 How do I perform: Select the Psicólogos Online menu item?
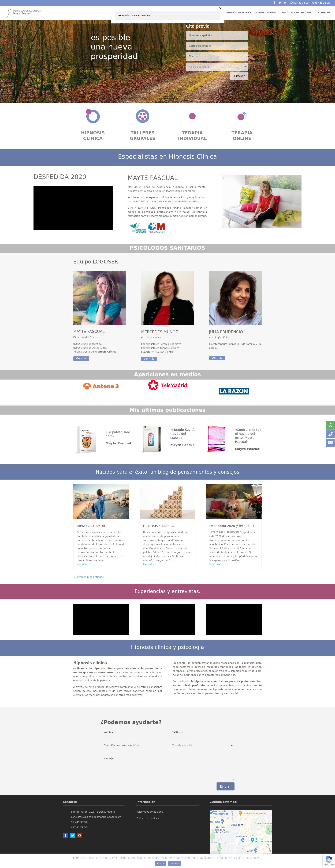point(293,13)
